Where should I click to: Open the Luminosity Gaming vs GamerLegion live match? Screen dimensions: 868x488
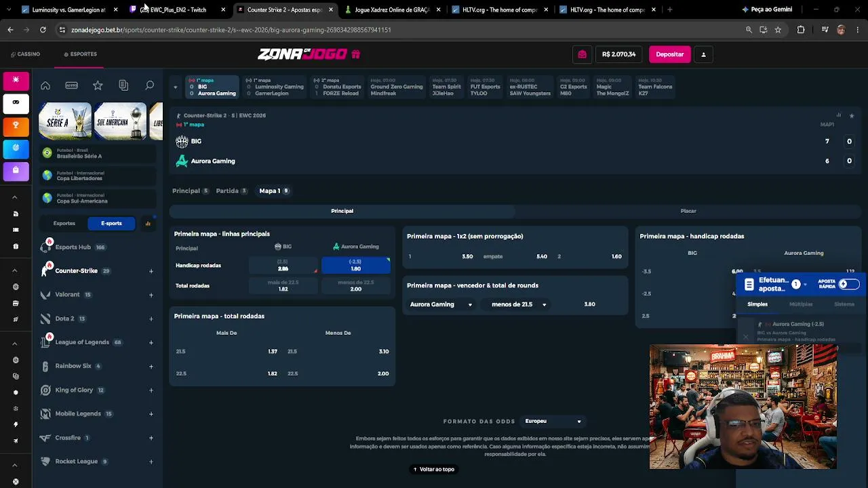pos(275,87)
